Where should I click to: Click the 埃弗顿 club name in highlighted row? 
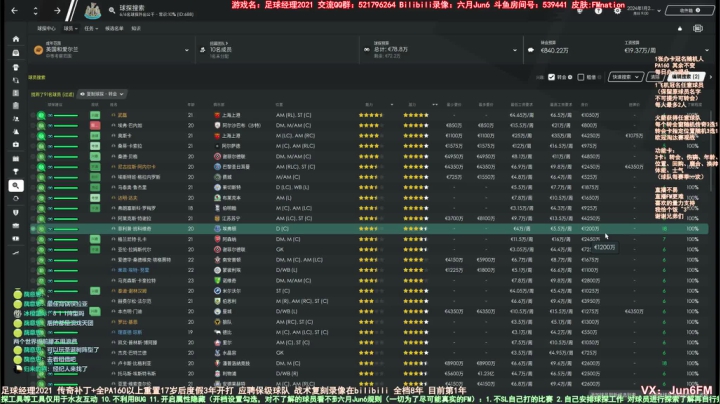tap(229, 229)
